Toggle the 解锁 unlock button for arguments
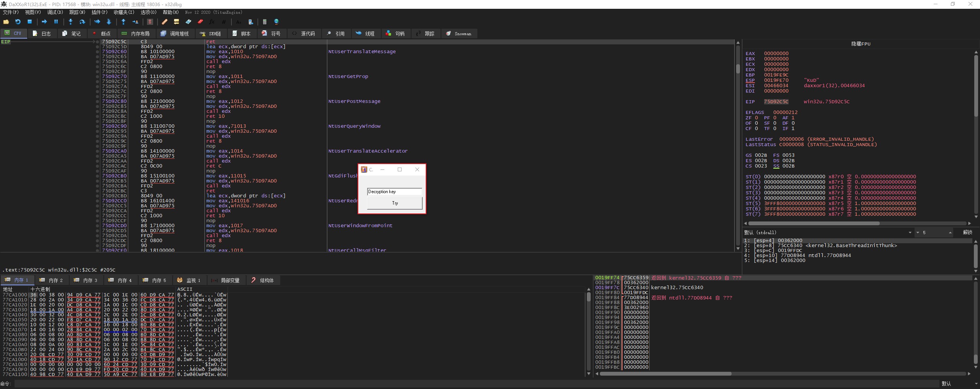980x389 pixels. [x=967, y=233]
